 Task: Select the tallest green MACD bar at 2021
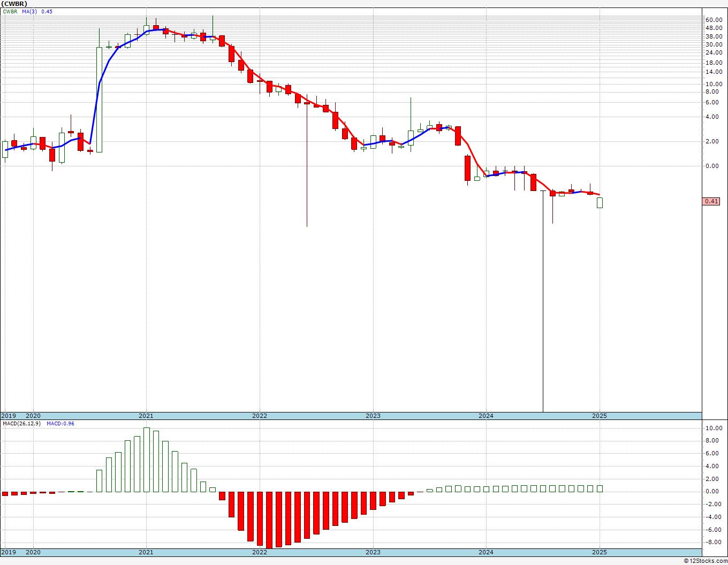[x=147, y=460]
